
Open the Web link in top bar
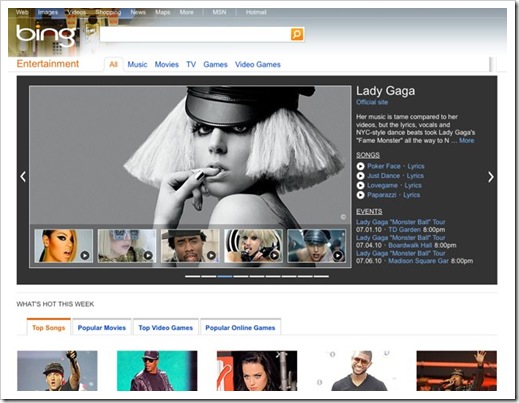click(x=22, y=12)
